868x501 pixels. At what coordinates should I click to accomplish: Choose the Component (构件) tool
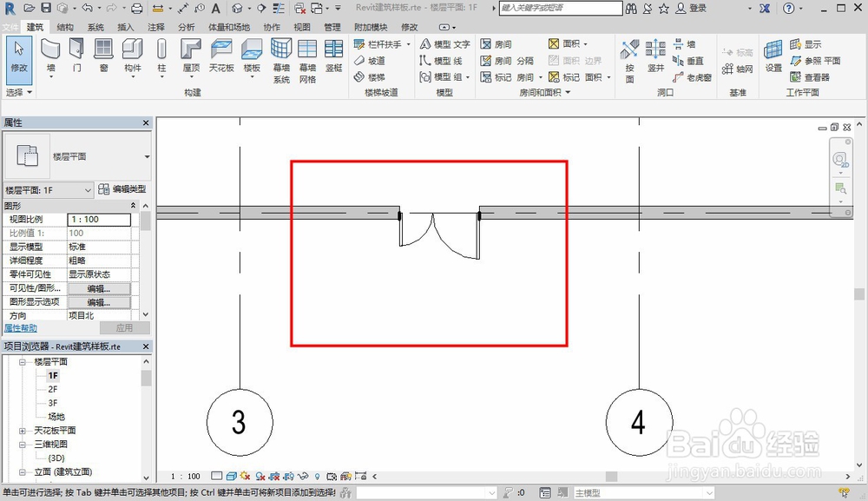(132, 56)
